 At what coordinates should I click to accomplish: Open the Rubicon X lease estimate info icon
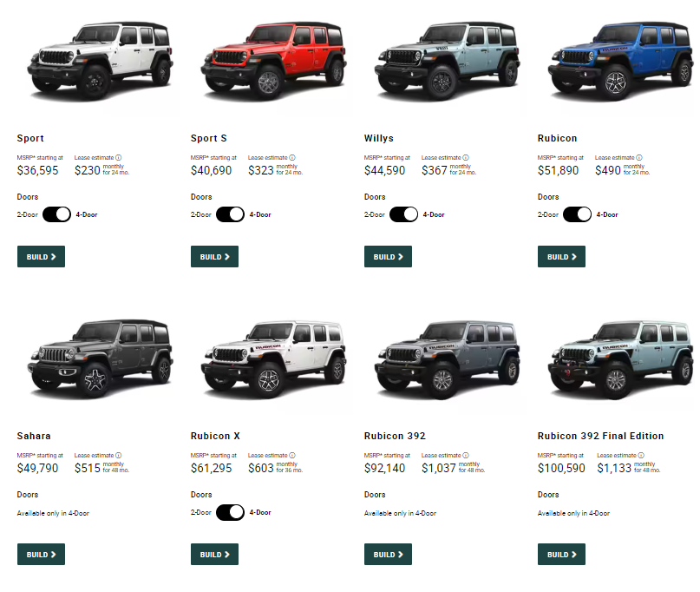point(292,455)
